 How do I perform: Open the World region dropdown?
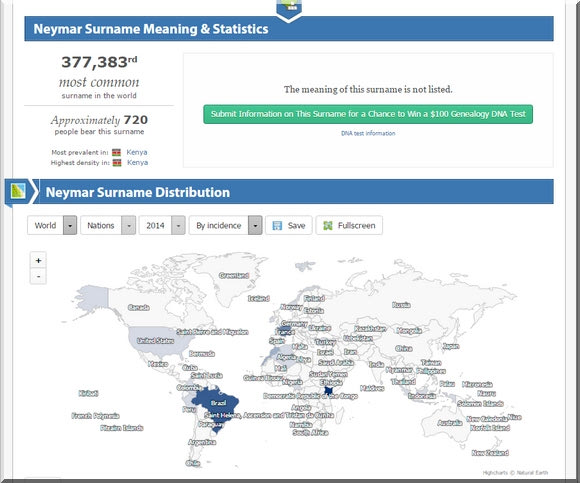click(52, 225)
